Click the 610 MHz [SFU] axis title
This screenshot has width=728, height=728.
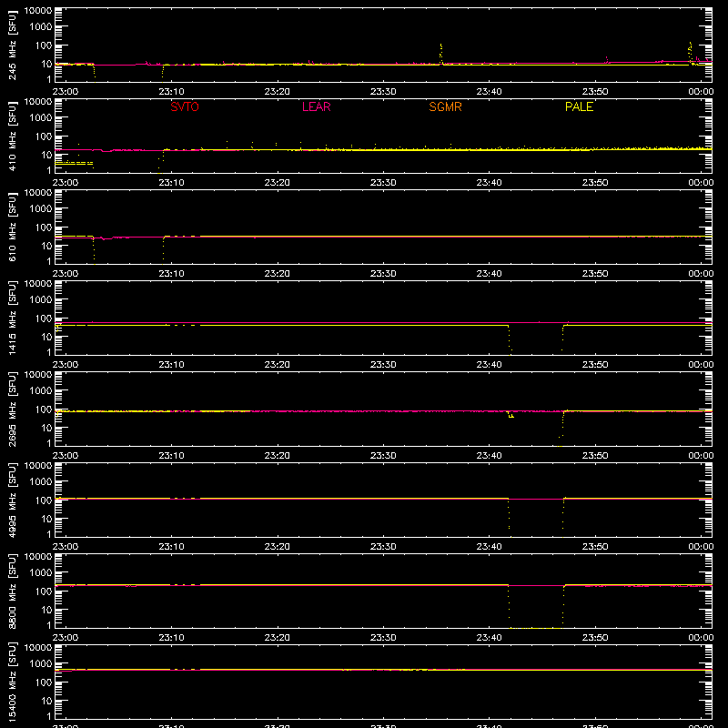coord(13,227)
